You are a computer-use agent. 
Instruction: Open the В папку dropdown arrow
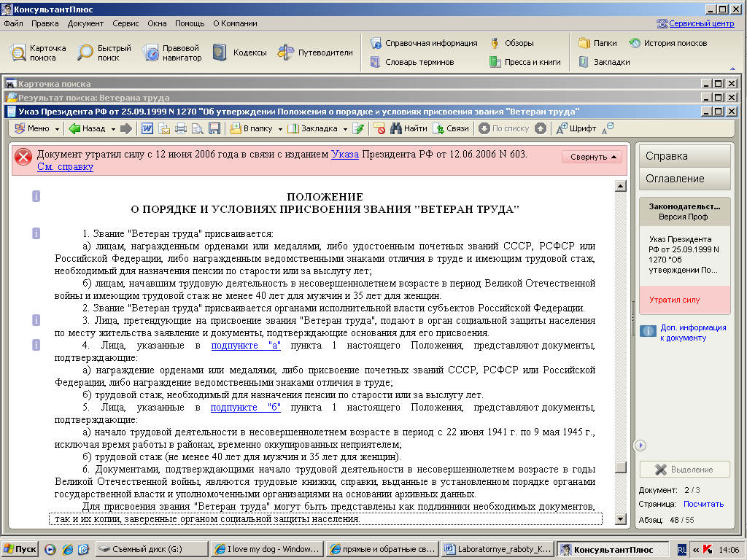[280, 129]
